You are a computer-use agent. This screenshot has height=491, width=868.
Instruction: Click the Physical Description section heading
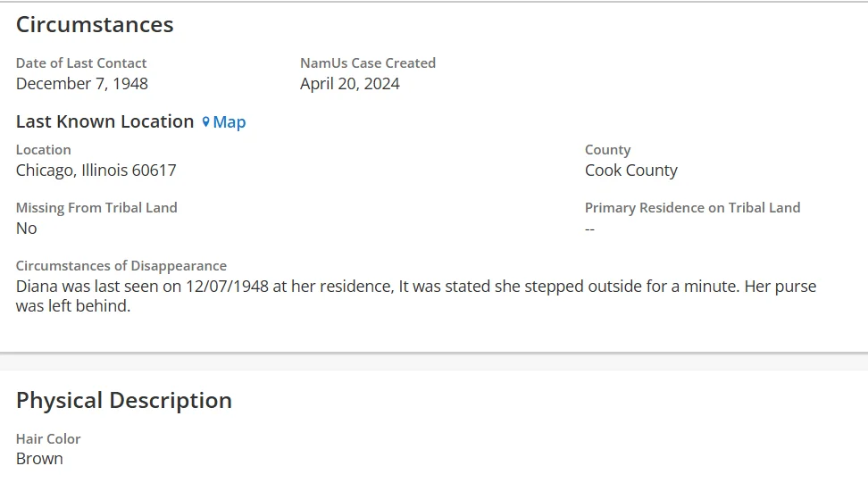click(124, 400)
